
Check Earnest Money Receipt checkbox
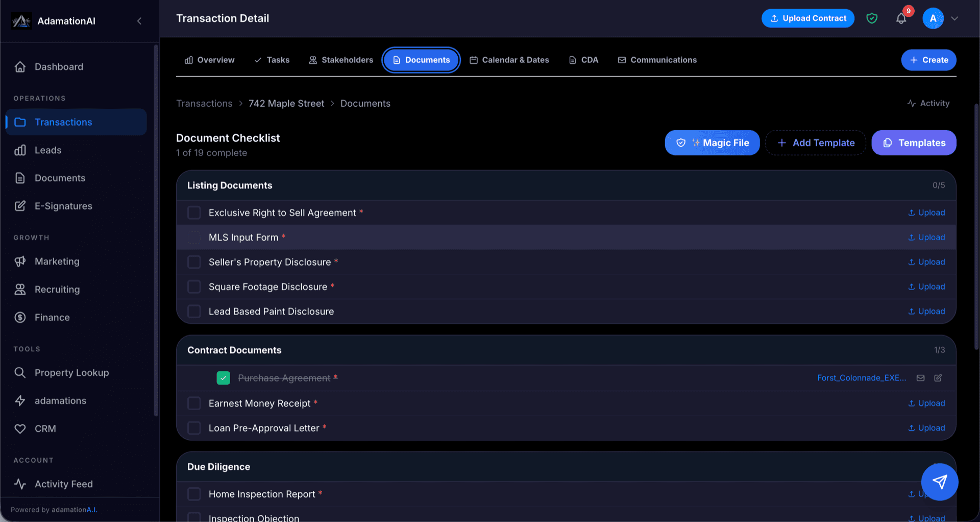[194, 403]
